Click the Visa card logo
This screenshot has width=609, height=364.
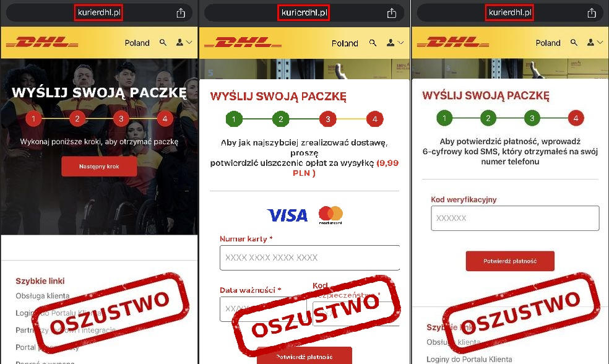[287, 215]
